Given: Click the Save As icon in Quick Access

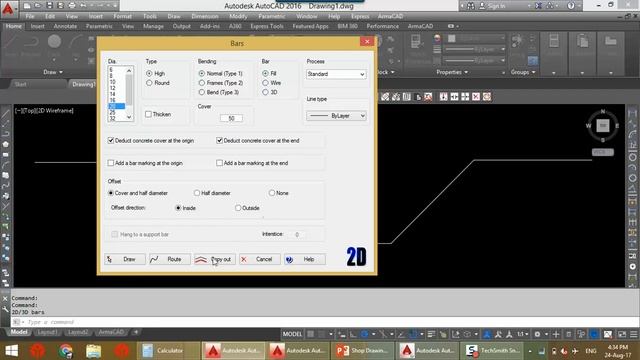Looking at the screenshot, I should click(x=60, y=6).
